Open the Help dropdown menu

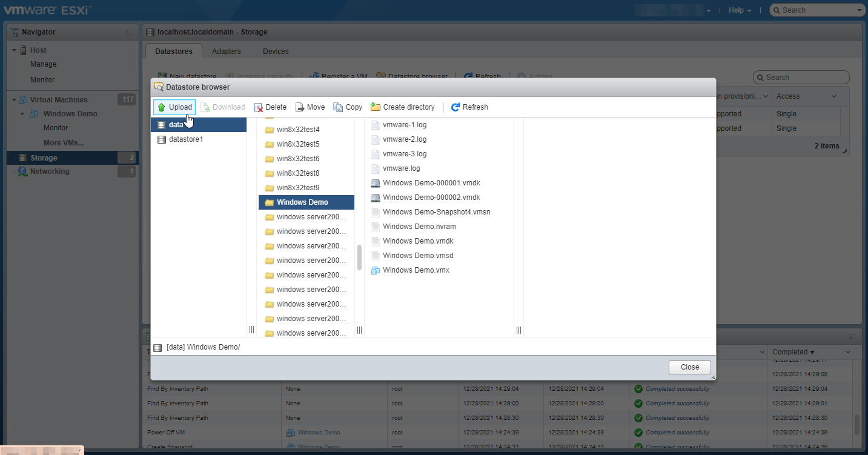(x=740, y=10)
